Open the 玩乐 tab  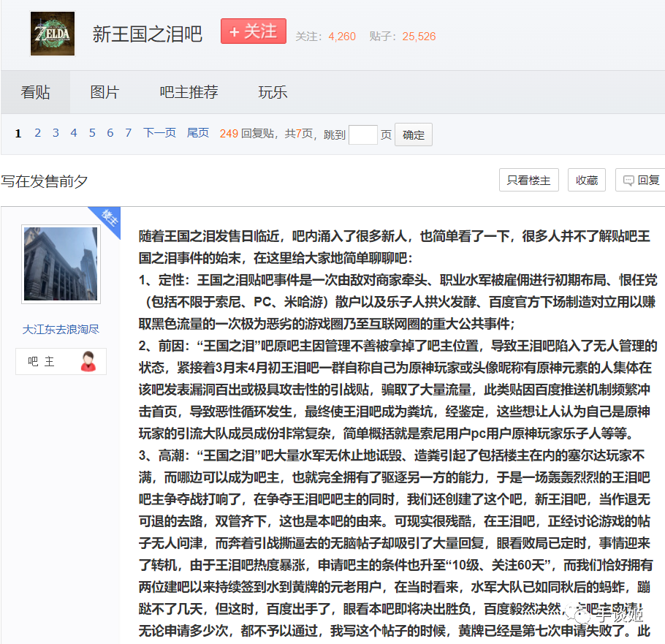click(273, 92)
